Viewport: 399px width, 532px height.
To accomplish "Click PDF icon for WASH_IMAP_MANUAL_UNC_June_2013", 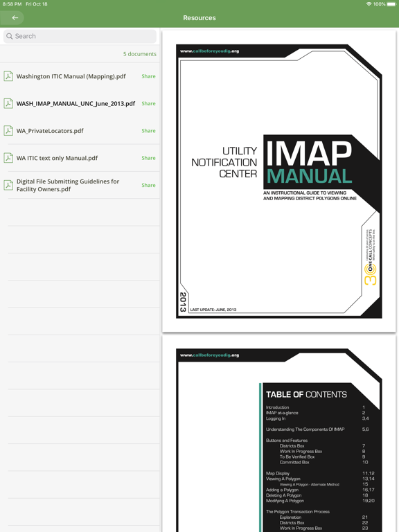I will 8,103.
